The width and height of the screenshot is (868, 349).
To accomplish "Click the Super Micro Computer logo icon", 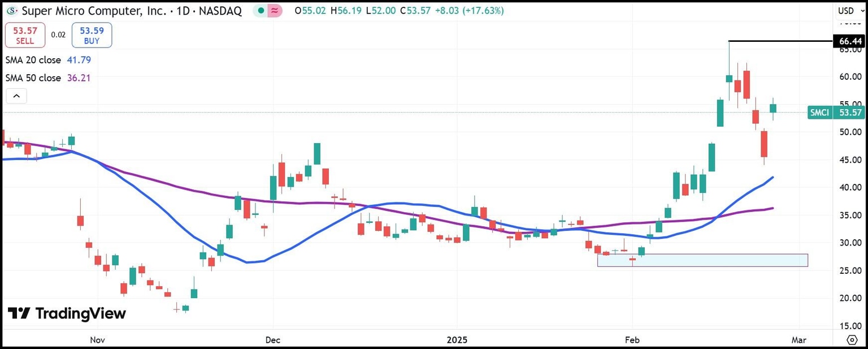I will click(11, 10).
